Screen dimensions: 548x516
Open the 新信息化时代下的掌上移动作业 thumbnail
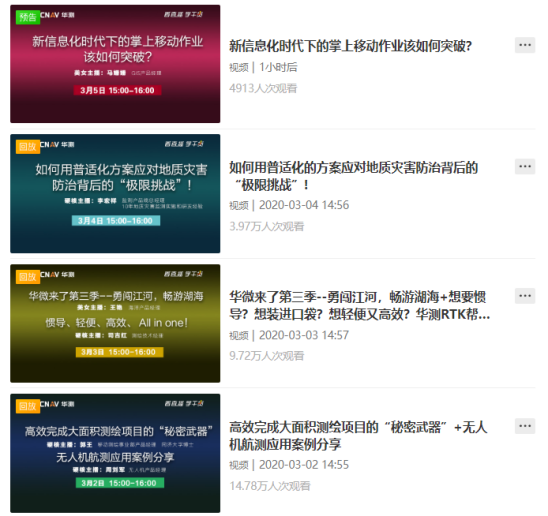coord(115,64)
